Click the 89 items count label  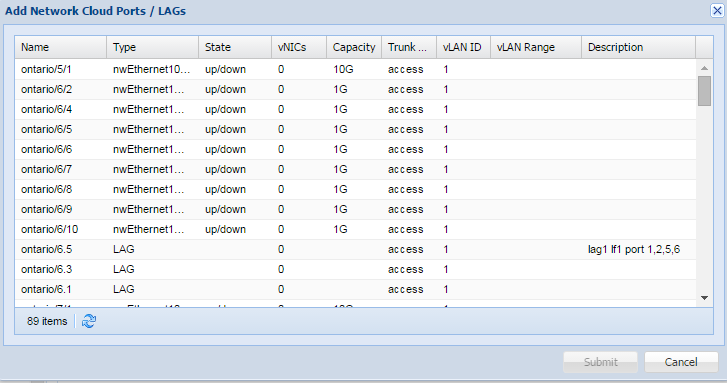click(47, 321)
